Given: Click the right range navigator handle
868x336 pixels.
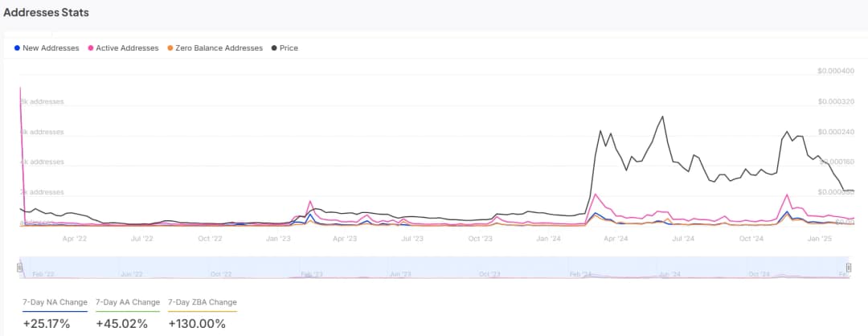Looking at the screenshot, I should tap(848, 267).
